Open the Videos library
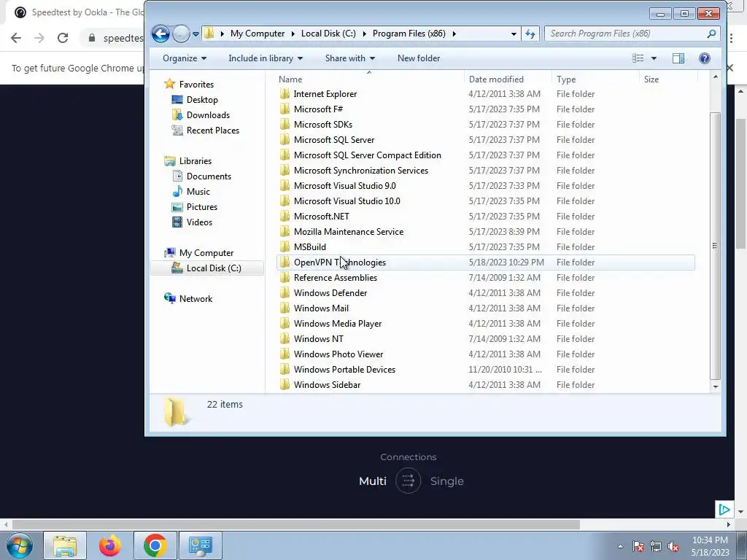747x560 pixels. tap(199, 222)
